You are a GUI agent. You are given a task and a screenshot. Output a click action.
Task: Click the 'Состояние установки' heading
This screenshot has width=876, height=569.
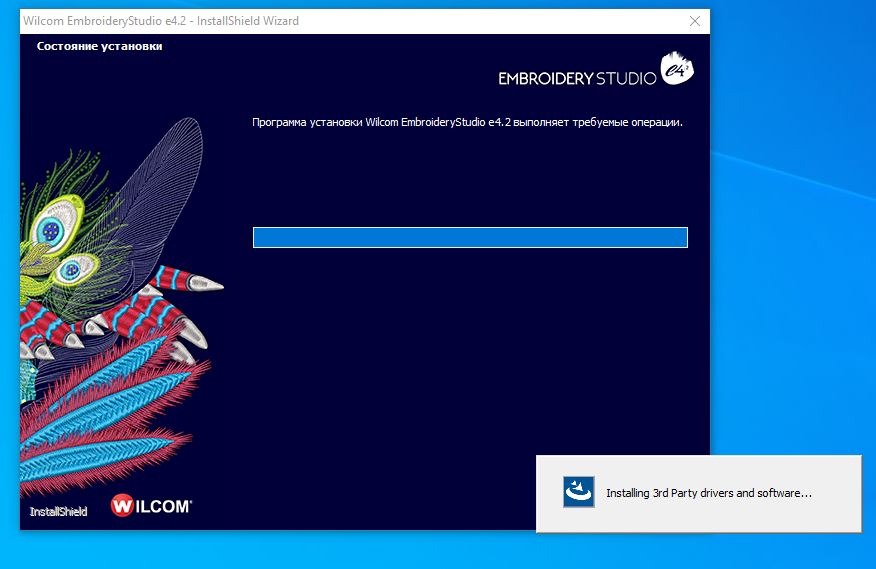[99, 46]
